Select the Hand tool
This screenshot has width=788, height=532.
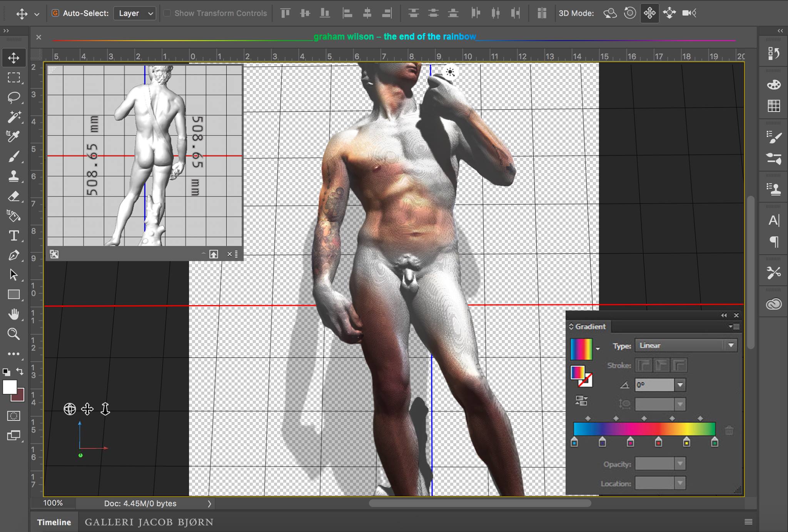point(14,314)
